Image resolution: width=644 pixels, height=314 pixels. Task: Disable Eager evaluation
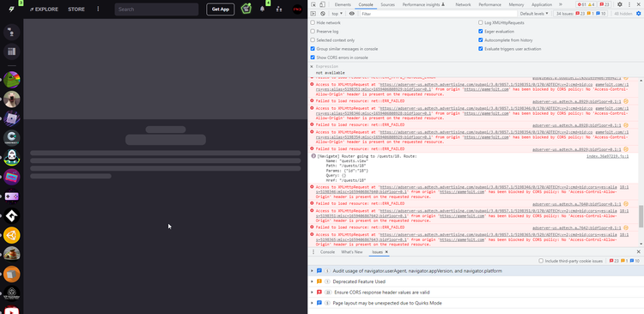[481, 31]
